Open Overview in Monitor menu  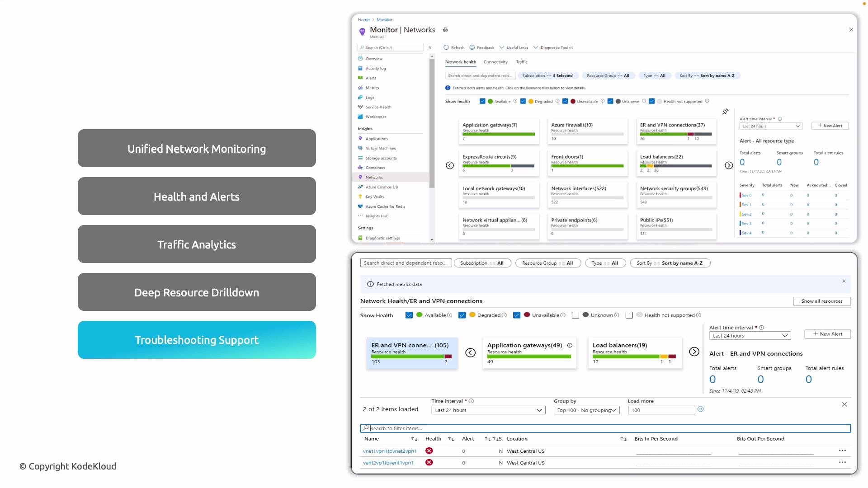coord(374,59)
